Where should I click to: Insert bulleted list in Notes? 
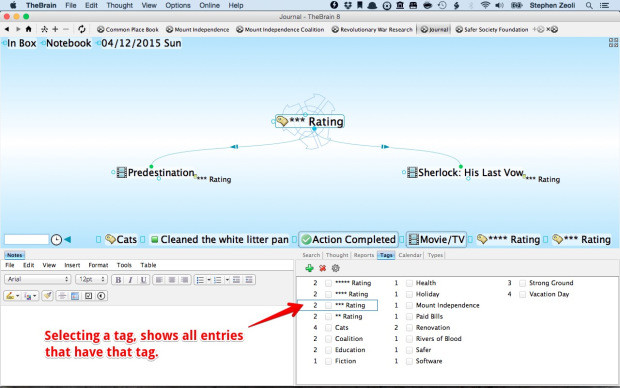[x=200, y=280]
